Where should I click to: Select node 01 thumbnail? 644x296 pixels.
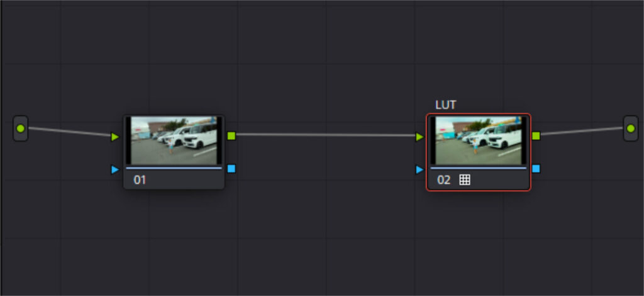point(174,140)
